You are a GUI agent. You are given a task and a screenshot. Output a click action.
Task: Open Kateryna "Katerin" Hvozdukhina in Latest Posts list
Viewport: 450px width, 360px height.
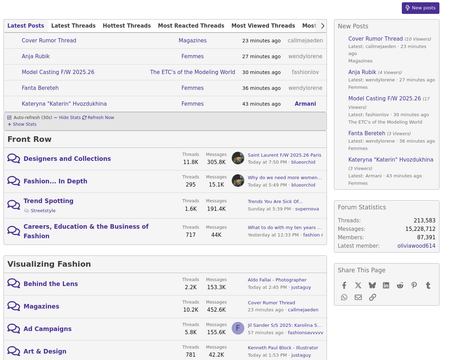pyautogui.click(x=64, y=104)
